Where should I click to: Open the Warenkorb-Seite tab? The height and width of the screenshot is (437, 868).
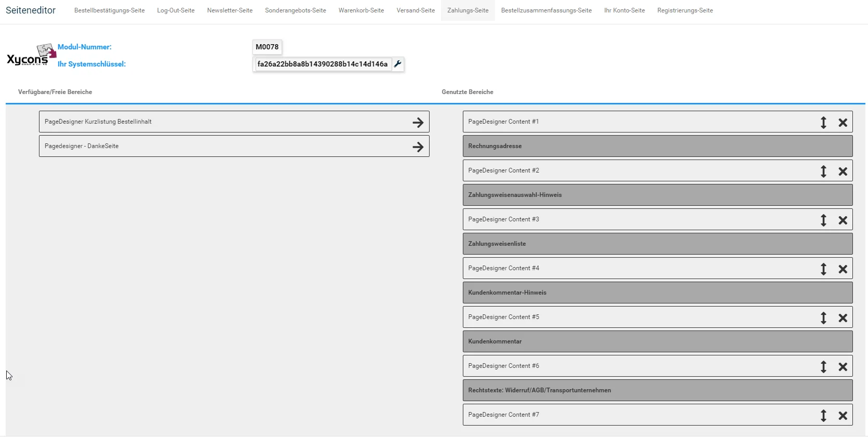point(361,10)
